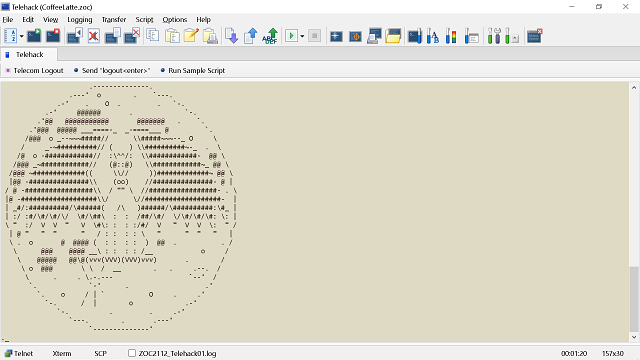640x360 pixels.
Task: Click the Telecom Logout button
Action: 35,70
